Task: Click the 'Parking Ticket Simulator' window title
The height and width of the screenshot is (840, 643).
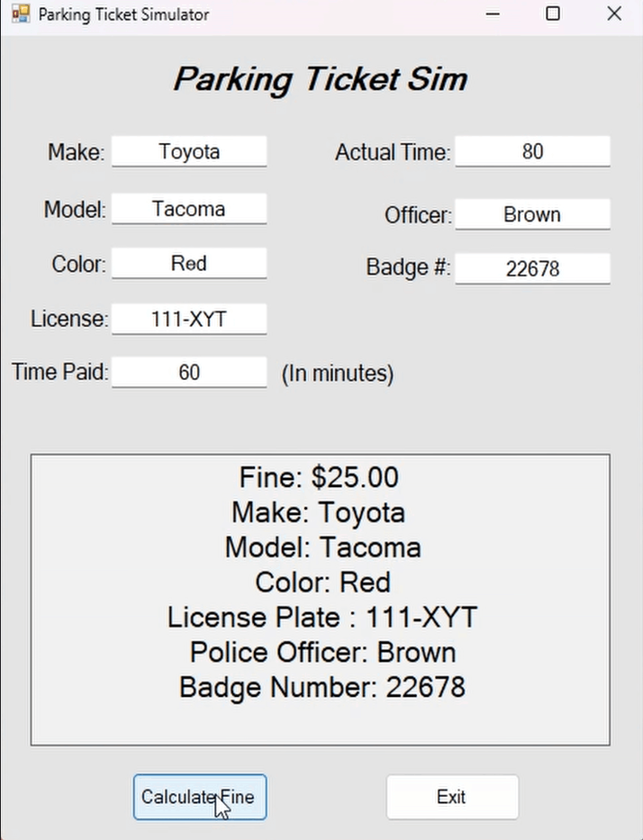Action: pyautogui.click(x=123, y=14)
